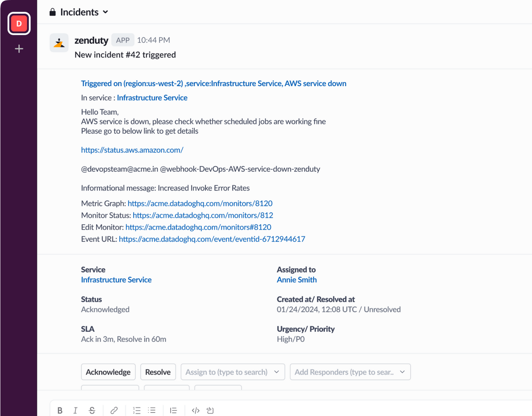532x416 pixels.
Task: Toggle bold formatting in the message composer
Action: tap(60, 410)
